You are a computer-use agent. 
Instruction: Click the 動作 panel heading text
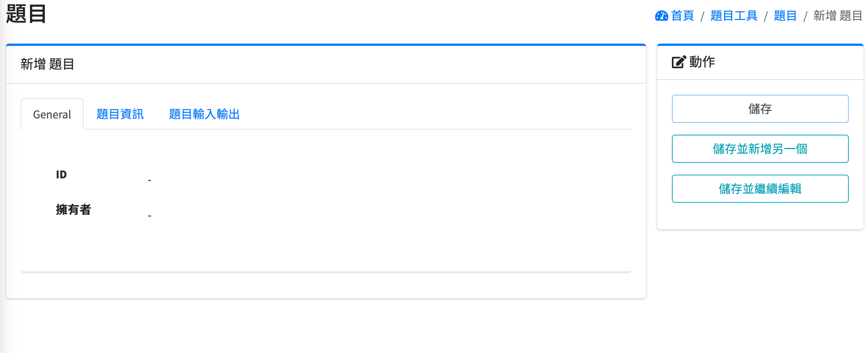click(x=702, y=62)
